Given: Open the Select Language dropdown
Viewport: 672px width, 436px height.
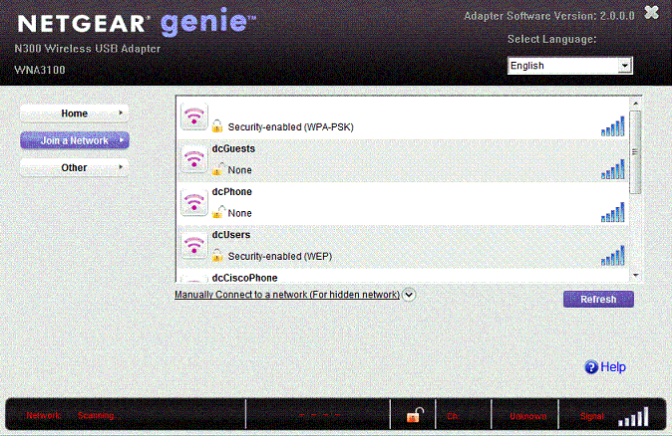Looking at the screenshot, I should (625, 66).
